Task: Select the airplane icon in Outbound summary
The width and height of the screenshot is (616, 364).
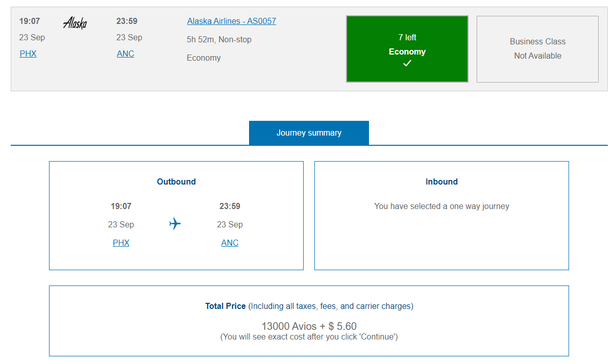Action: point(175,223)
